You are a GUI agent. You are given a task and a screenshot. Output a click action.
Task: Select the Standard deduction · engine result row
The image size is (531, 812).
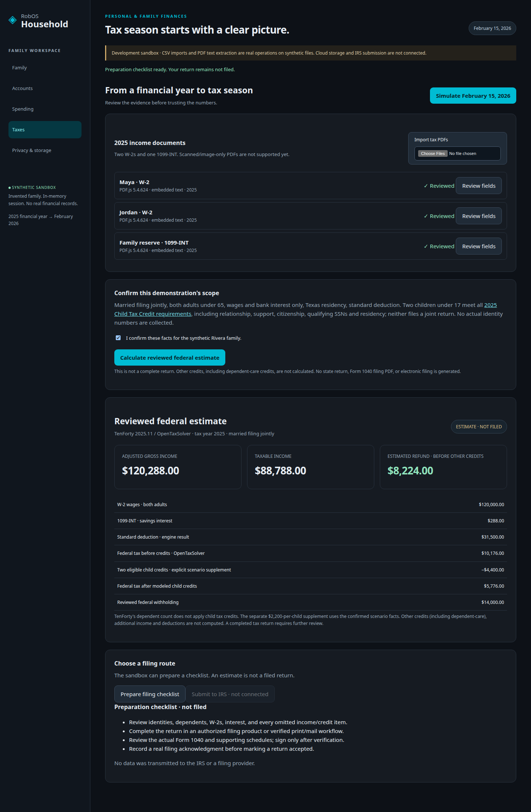point(310,537)
